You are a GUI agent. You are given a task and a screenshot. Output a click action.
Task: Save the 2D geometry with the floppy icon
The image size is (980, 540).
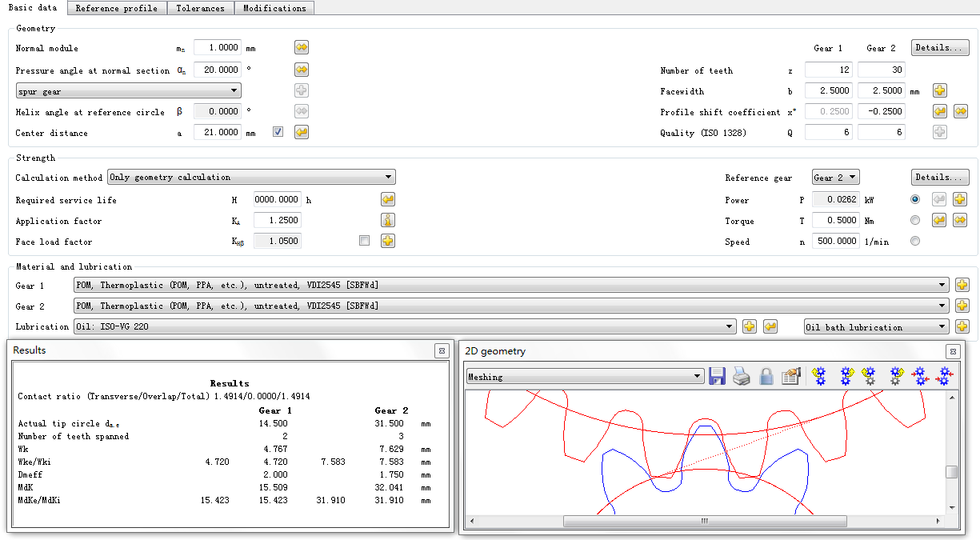pos(718,376)
